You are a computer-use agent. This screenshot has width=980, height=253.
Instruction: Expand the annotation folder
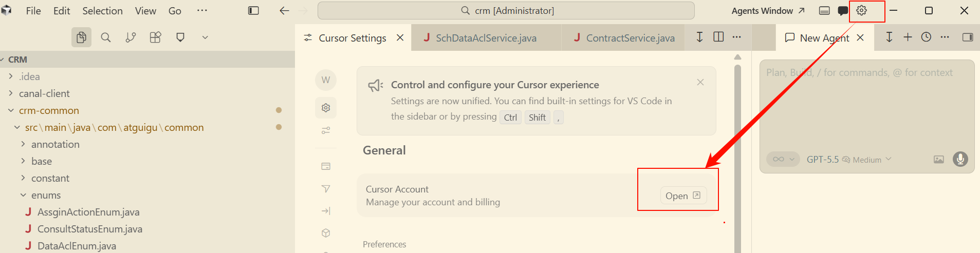[147, 144]
